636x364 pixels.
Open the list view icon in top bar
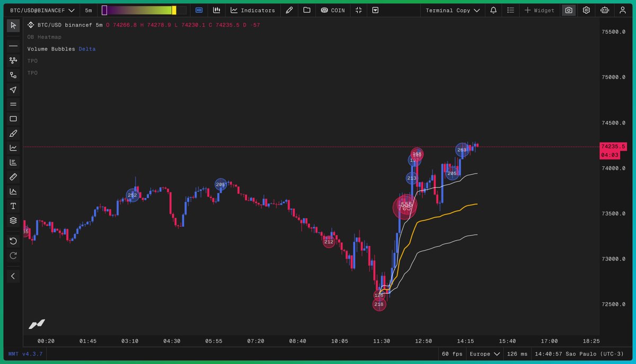(x=510, y=10)
